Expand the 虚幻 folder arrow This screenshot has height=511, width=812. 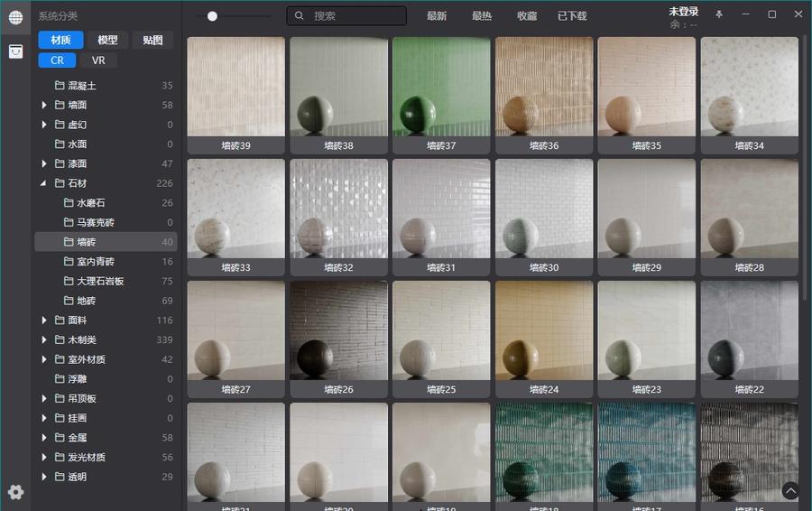tap(44, 125)
